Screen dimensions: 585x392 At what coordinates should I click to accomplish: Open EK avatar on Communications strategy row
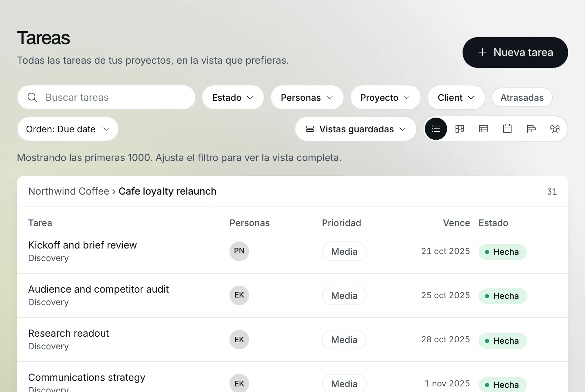pos(239,383)
